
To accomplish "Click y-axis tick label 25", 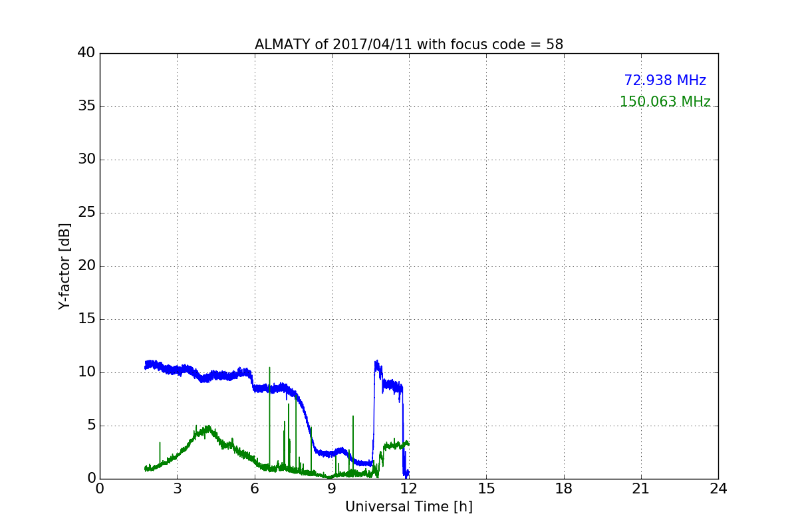I will click(x=86, y=213).
